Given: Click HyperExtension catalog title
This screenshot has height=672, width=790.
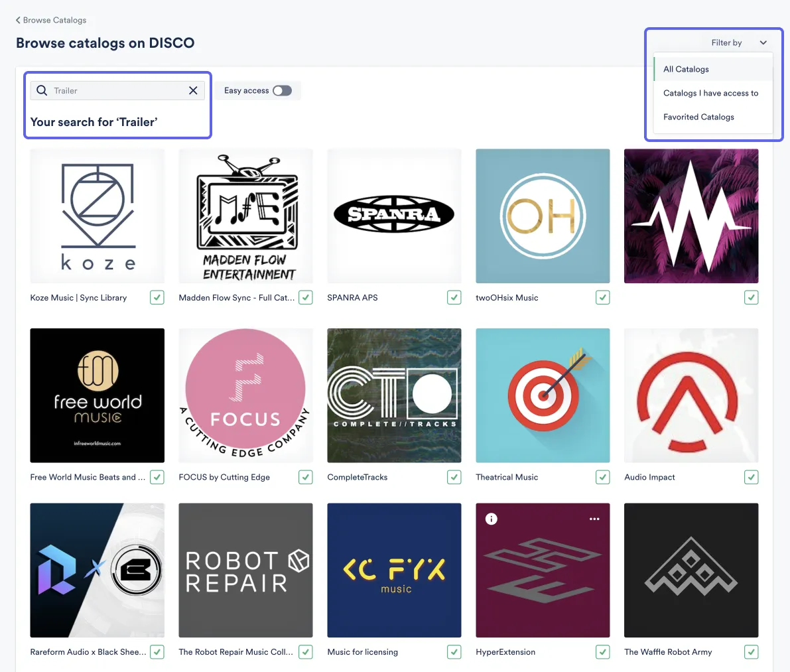Looking at the screenshot, I should point(505,652).
